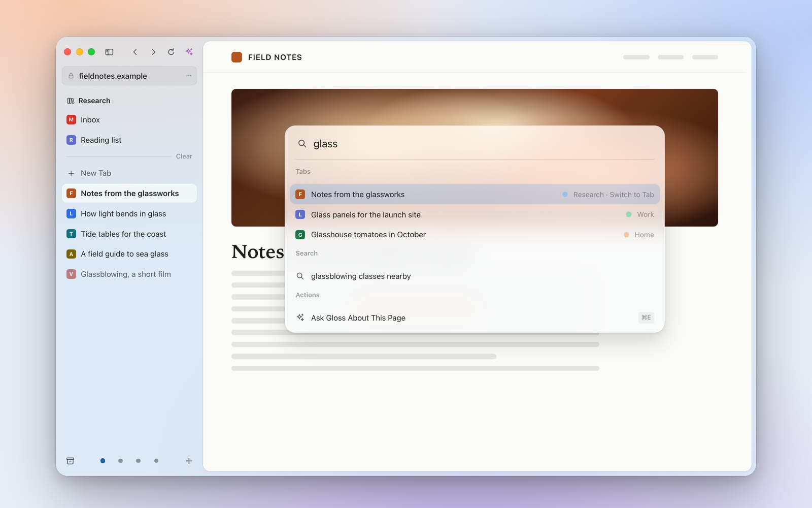The height and width of the screenshot is (508, 812).
Task: Click the Home space label
Action: coord(644,235)
